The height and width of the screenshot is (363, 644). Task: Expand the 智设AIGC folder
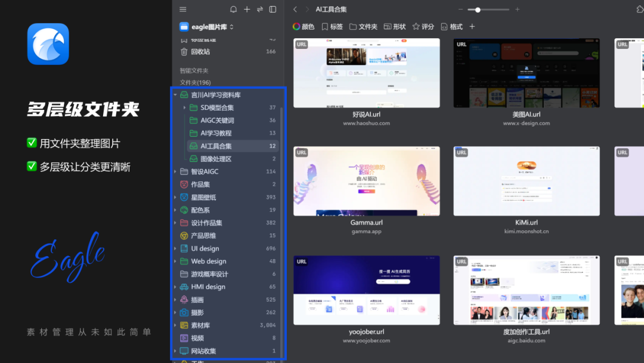click(175, 172)
